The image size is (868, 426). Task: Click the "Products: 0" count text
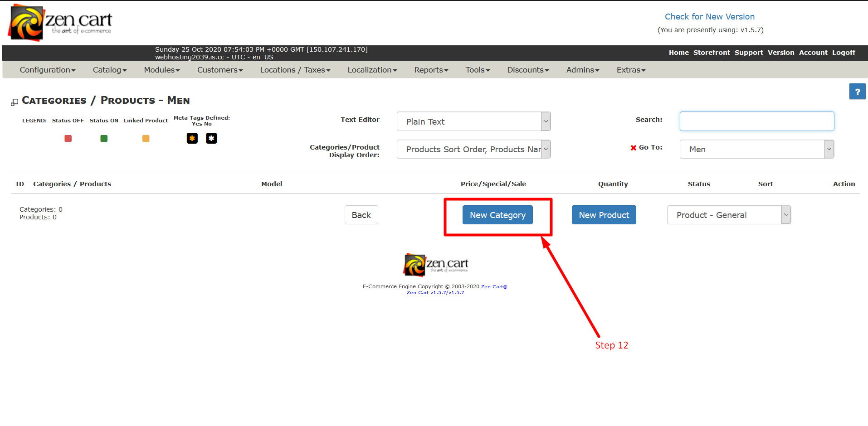pyautogui.click(x=38, y=217)
